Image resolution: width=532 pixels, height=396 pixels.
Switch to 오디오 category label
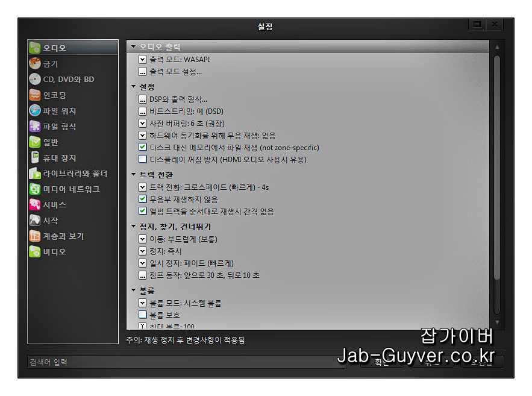54,48
